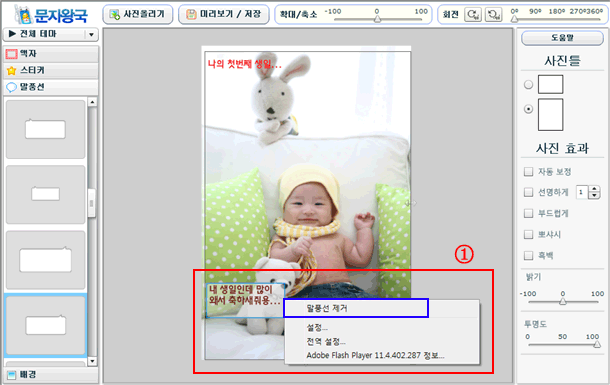
Task: Click the rotate counterclockwise icon
Action: click(493, 15)
